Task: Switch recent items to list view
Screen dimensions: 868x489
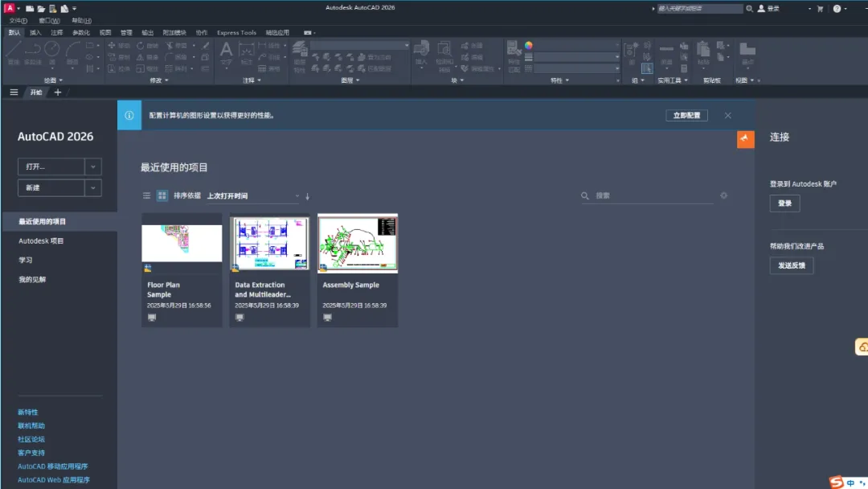Action: point(147,195)
